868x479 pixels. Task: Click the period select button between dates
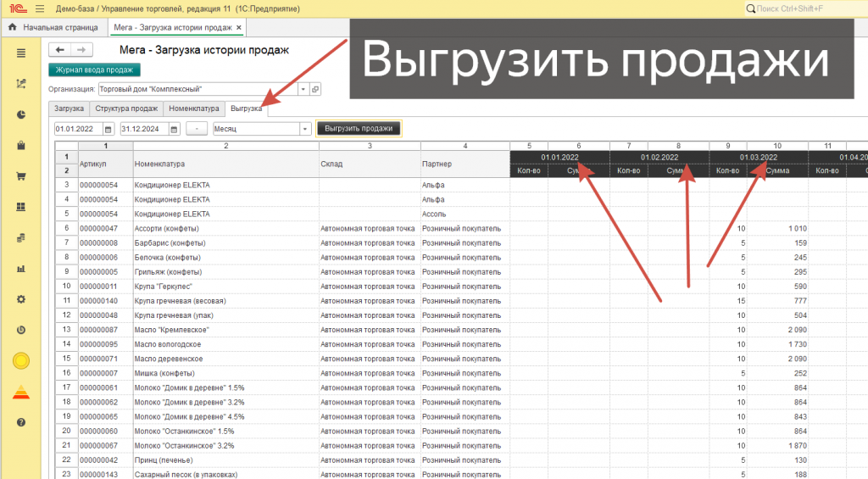[x=197, y=129]
